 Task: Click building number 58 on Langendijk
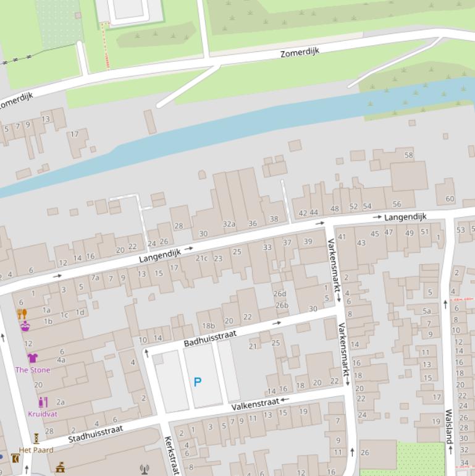[x=408, y=155]
